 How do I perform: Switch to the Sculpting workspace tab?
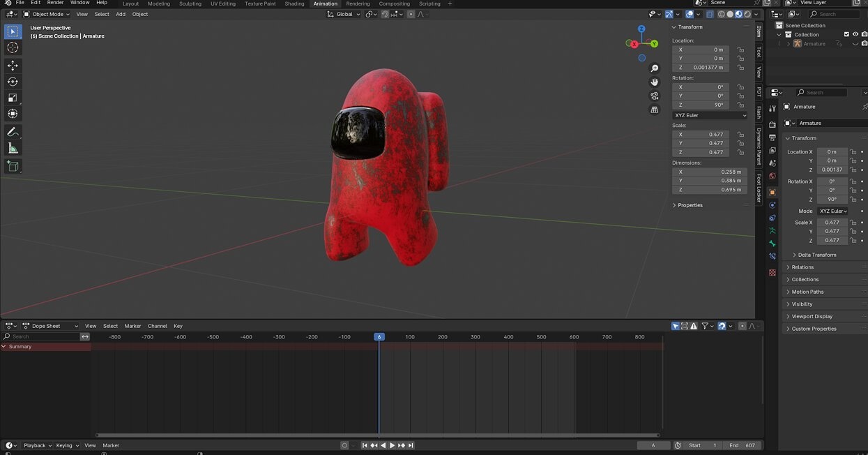coord(190,3)
